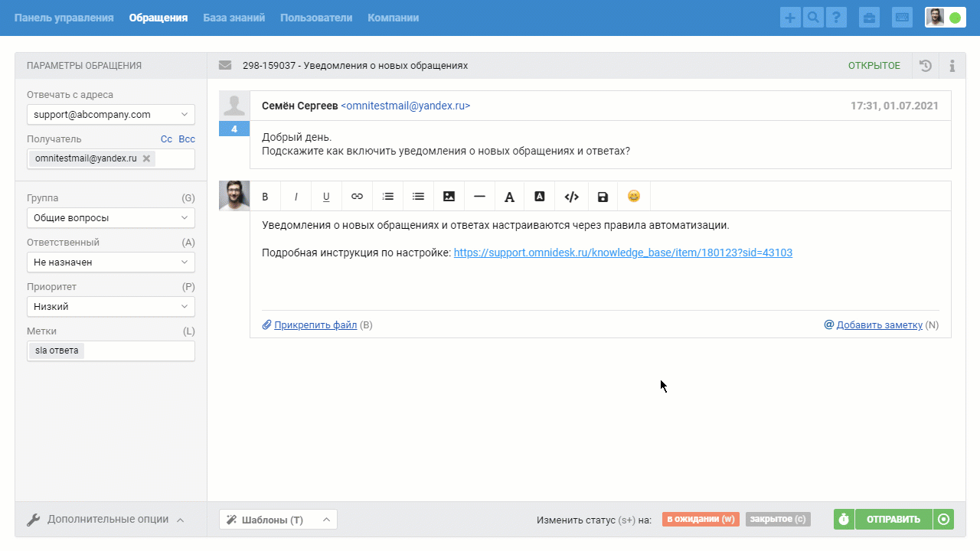Toggle the green online status indicator

coord(955,18)
